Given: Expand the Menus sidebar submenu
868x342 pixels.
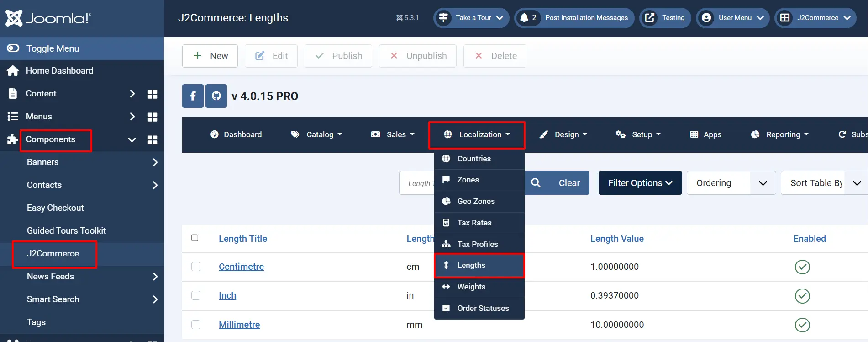Looking at the screenshot, I should [x=132, y=117].
